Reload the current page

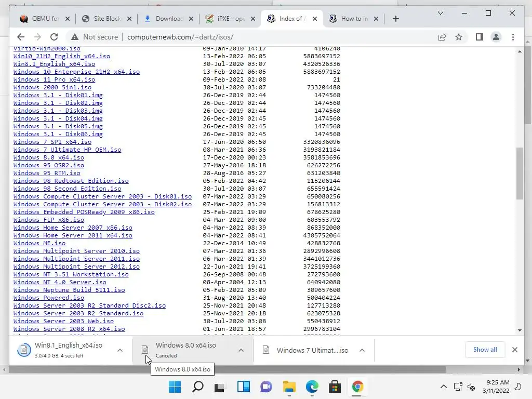coord(54,37)
